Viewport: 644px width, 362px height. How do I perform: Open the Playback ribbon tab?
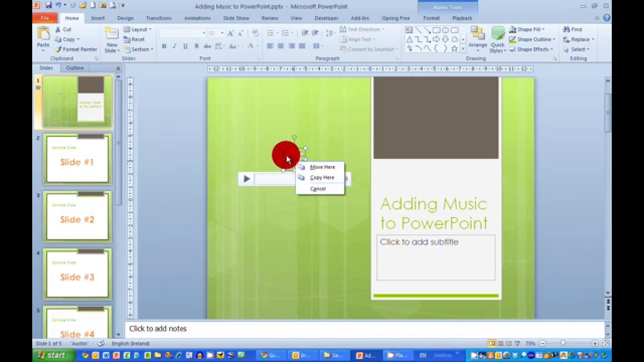[462, 18]
